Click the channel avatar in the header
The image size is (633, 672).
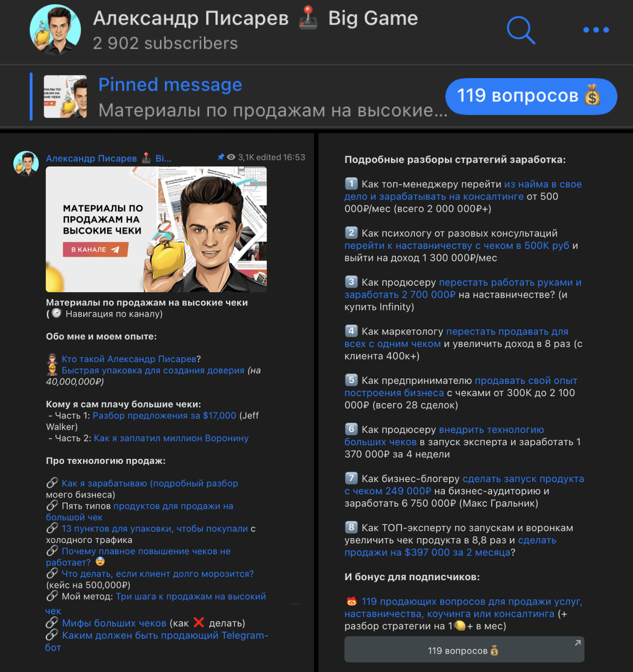pos(55,30)
